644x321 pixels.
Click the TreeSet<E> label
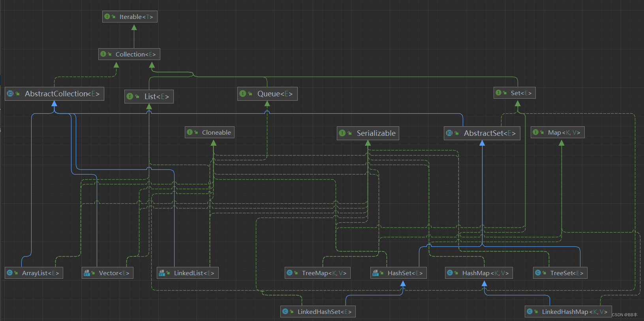click(567, 273)
